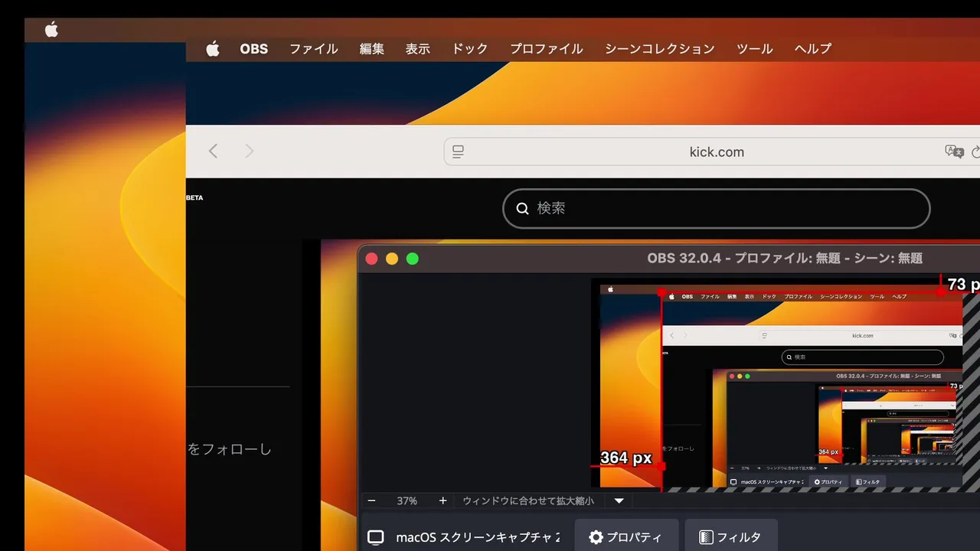Open the プロファイル menu
Screen dimensions: 980x551
(x=547, y=49)
